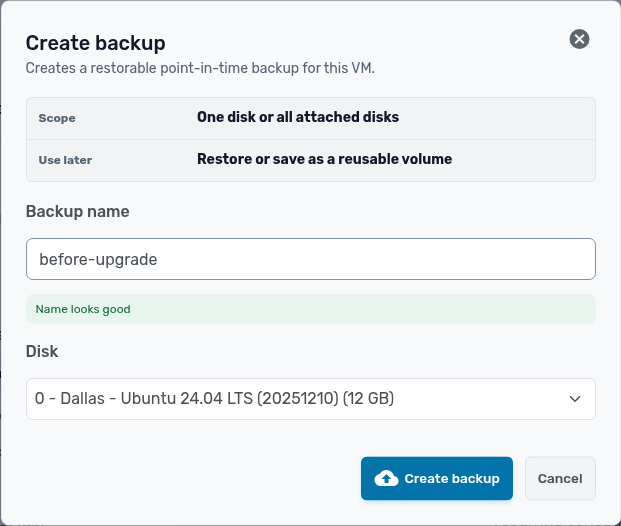
Task: Click the Create backup button
Action: click(x=436, y=478)
